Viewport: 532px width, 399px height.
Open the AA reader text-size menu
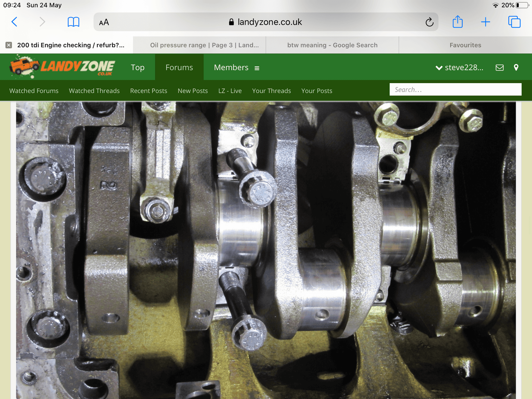[104, 22]
